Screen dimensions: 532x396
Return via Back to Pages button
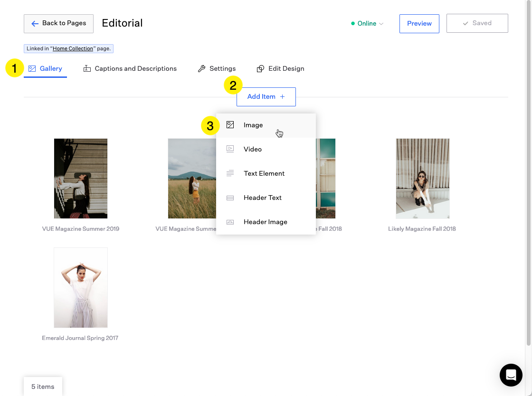click(x=58, y=24)
